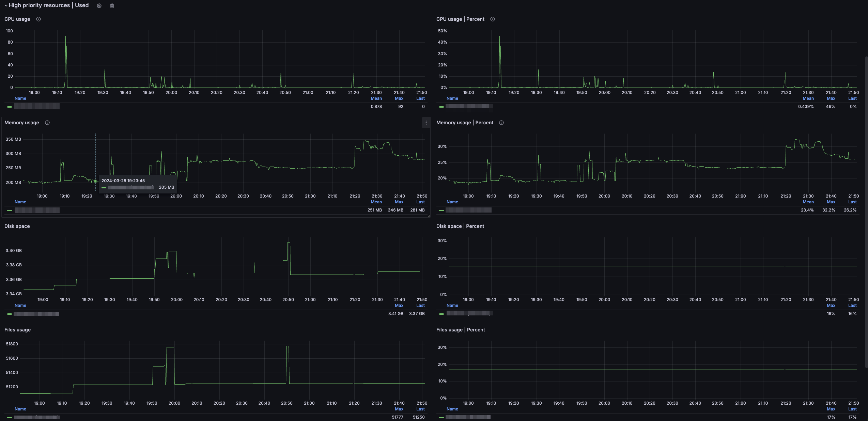Sort Disk space legend by Last
The height and width of the screenshot is (421, 868).
(420, 306)
